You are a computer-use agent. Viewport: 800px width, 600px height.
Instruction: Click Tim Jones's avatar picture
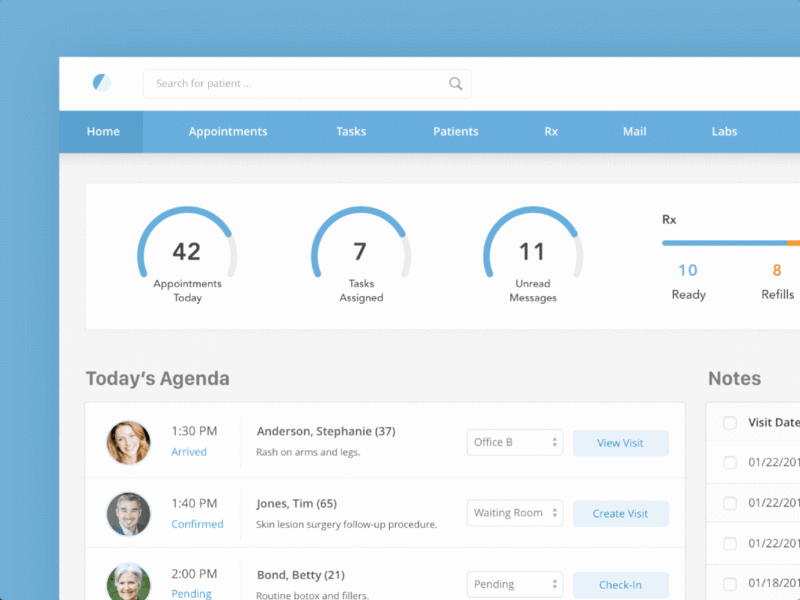[128, 513]
